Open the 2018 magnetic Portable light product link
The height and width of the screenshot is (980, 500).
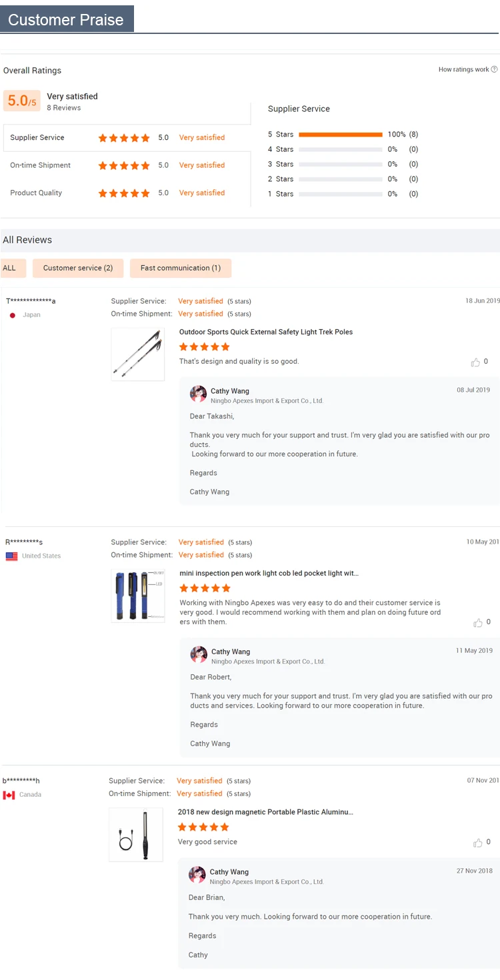point(265,812)
